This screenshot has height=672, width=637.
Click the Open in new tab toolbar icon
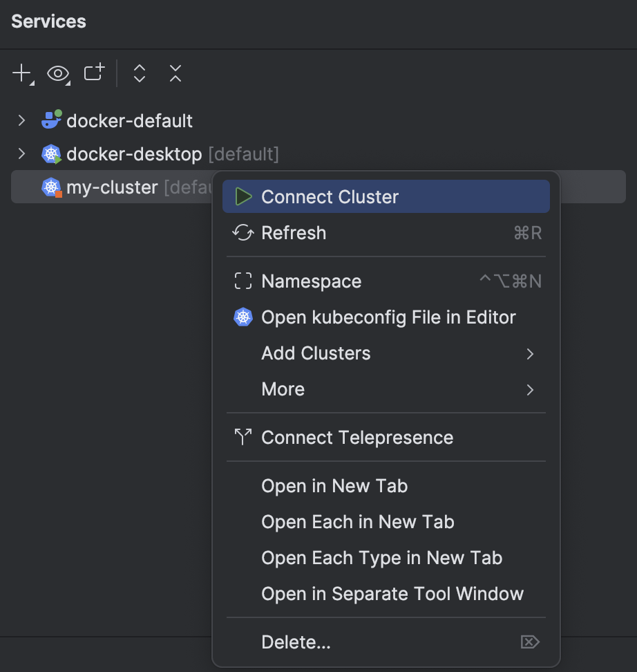pos(94,73)
